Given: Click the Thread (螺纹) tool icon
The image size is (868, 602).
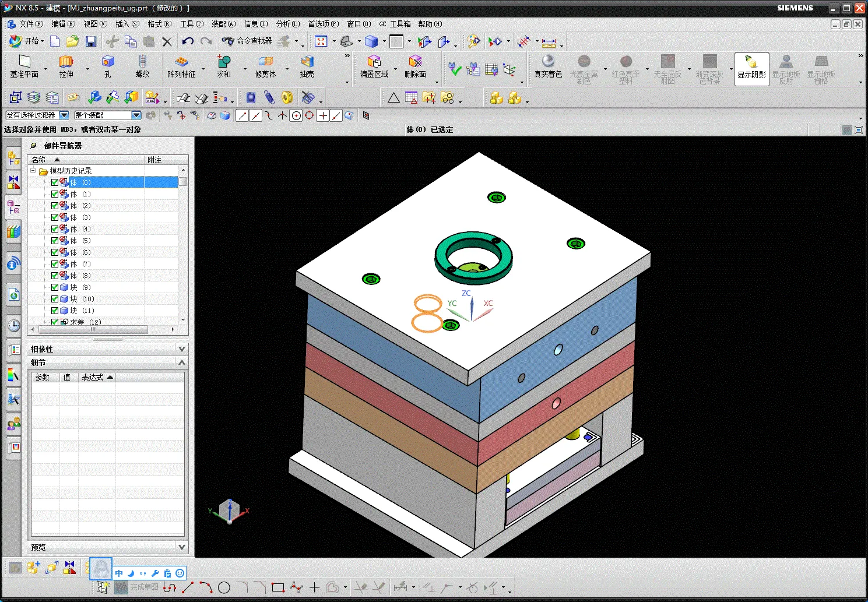Looking at the screenshot, I should pos(142,62).
